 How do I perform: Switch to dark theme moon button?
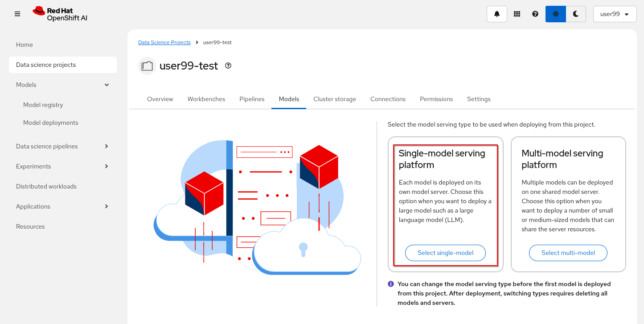click(576, 14)
